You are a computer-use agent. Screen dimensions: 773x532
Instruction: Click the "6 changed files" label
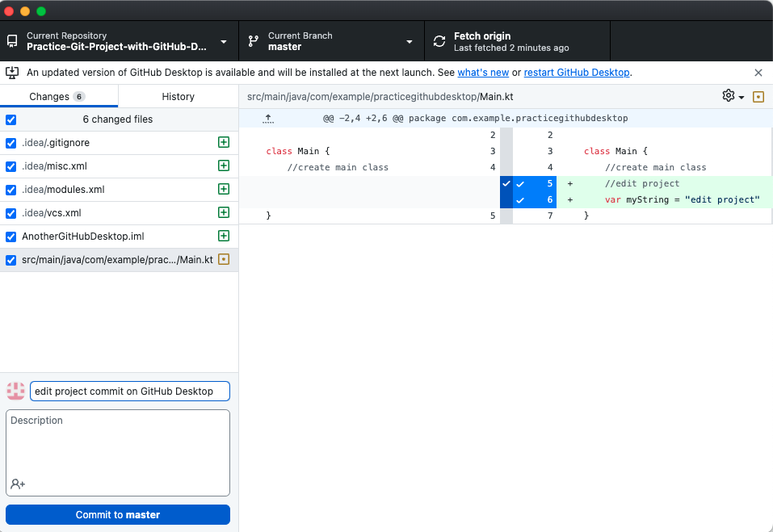(118, 119)
